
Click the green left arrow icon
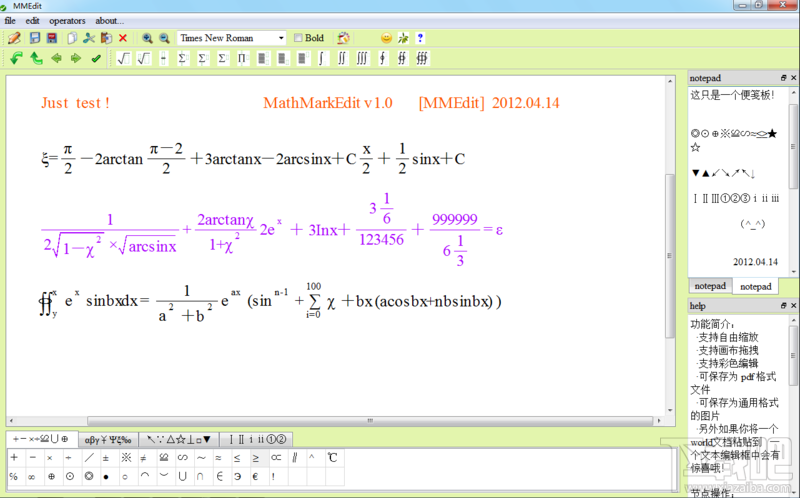56,58
